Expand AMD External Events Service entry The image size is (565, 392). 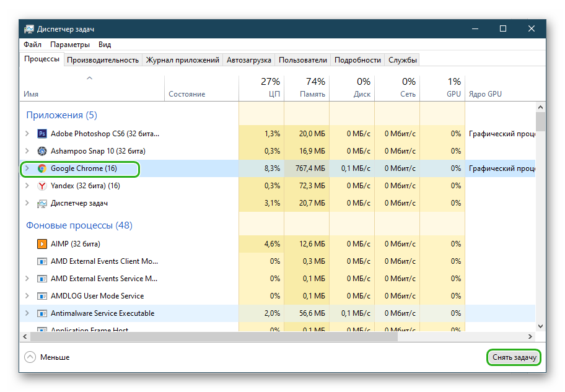tap(27, 279)
